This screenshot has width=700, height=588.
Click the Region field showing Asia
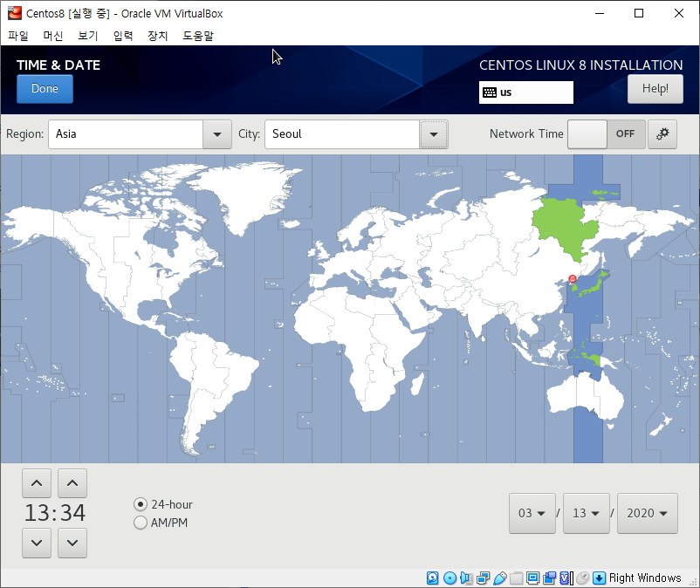point(126,134)
